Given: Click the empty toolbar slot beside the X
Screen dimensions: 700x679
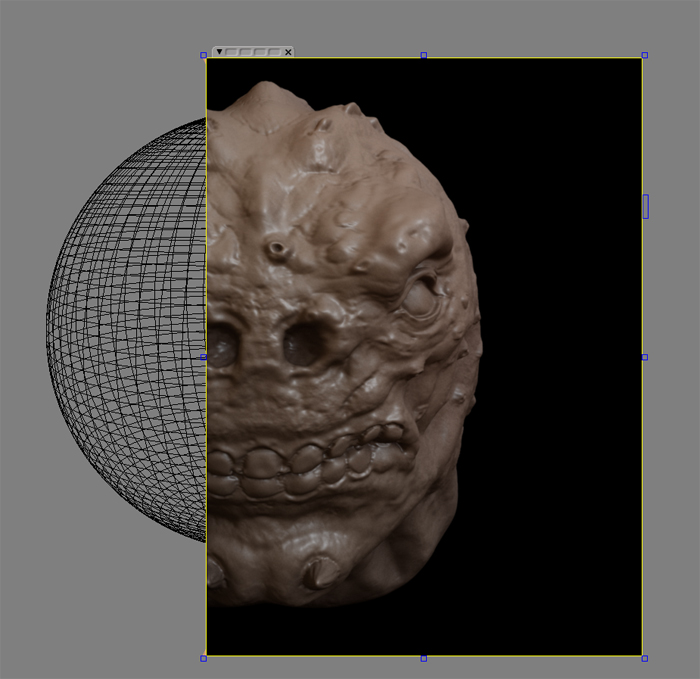Looking at the screenshot, I should (x=275, y=52).
